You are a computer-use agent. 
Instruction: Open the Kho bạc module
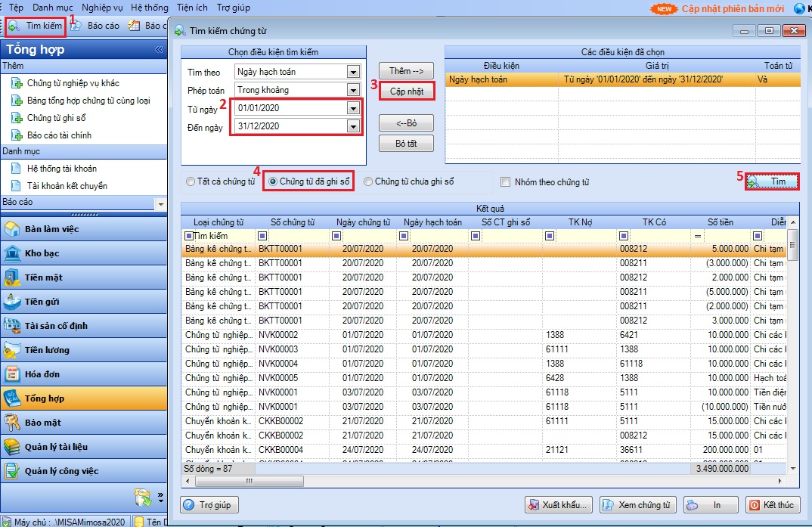pos(42,253)
